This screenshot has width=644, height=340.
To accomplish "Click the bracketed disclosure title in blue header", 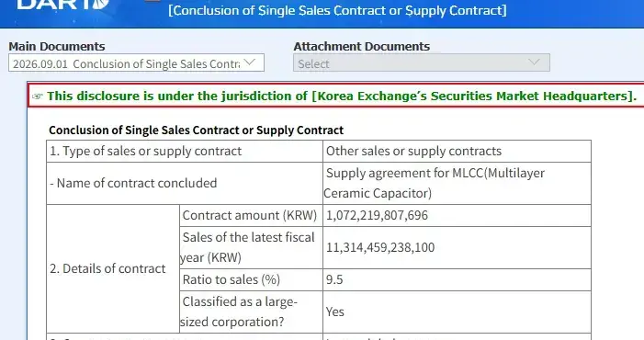I will pos(337,10).
